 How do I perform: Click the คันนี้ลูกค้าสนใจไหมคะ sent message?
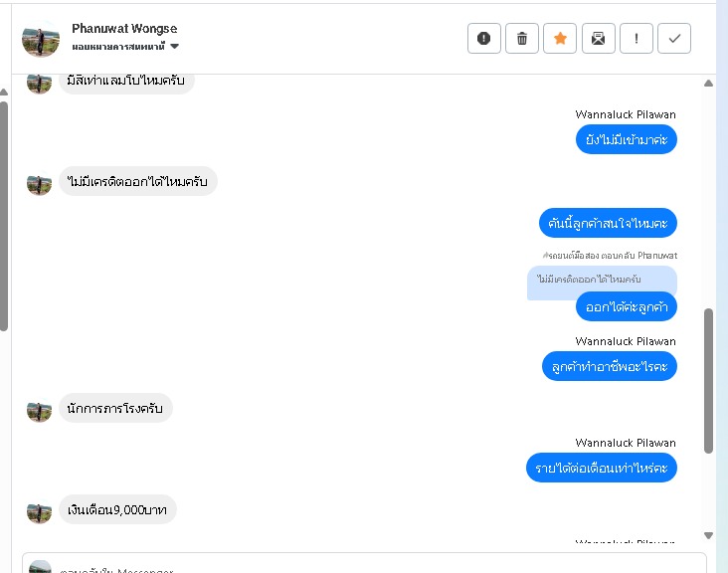[x=608, y=221]
